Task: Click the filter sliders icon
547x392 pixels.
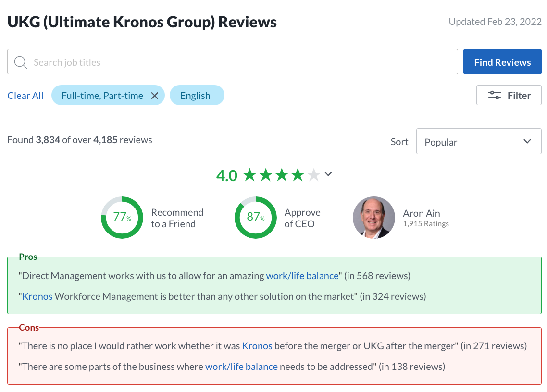Action: 494,95
